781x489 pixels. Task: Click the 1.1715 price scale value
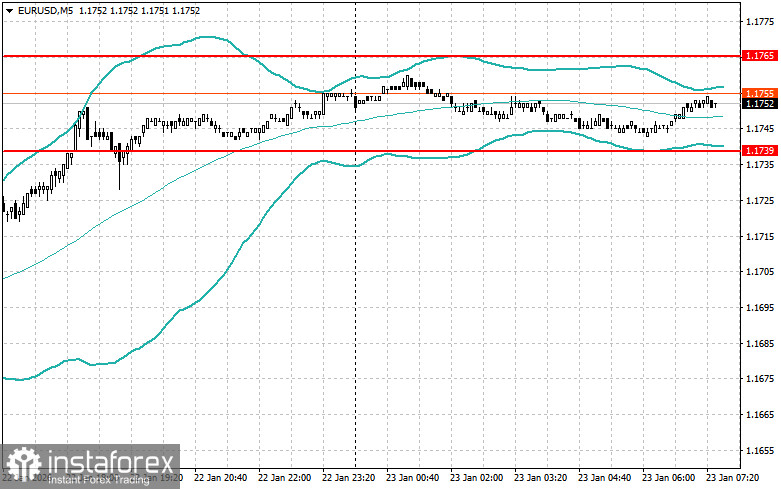(x=760, y=236)
